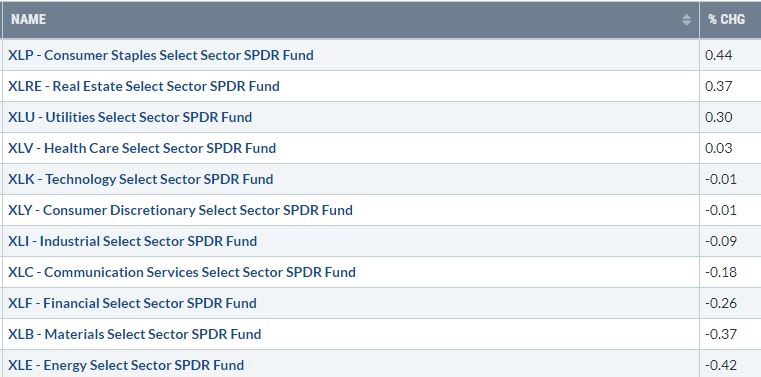Open XLP Consumer Staples Select Sector fund link
Viewport: 761px width, 377px height.
click(x=161, y=55)
